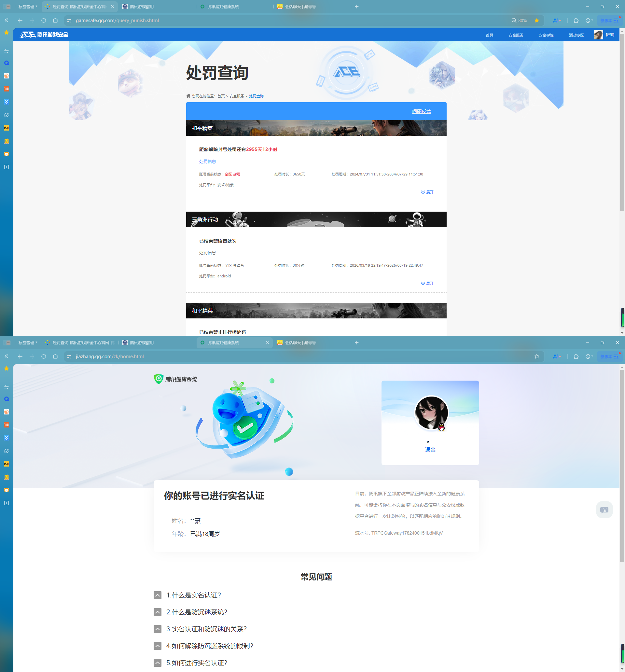Close the 处罚查询 tab in top window
This screenshot has width=625, height=672.
point(113,7)
